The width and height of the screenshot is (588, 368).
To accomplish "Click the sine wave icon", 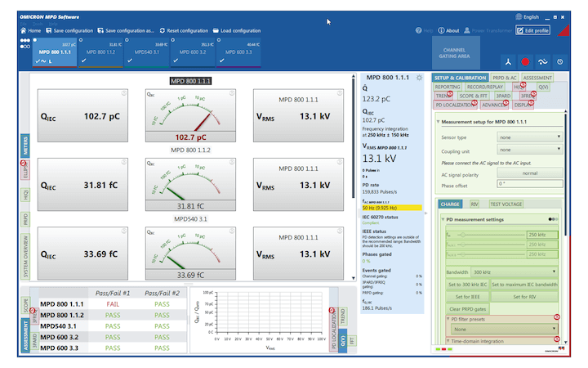I will click(542, 61).
